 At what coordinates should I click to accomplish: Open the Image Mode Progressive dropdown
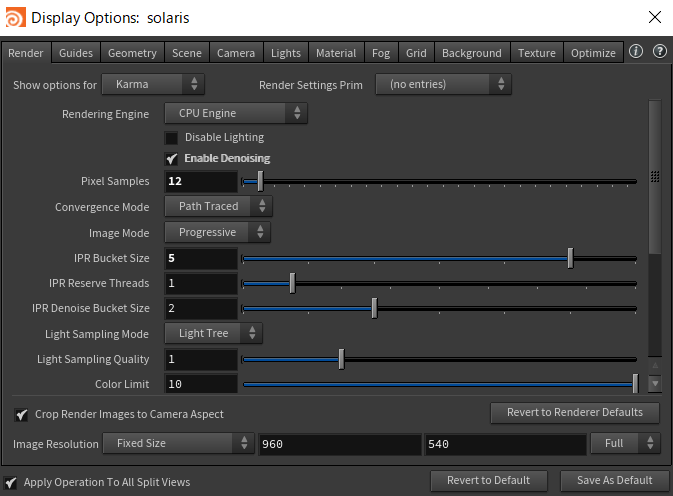coord(218,232)
